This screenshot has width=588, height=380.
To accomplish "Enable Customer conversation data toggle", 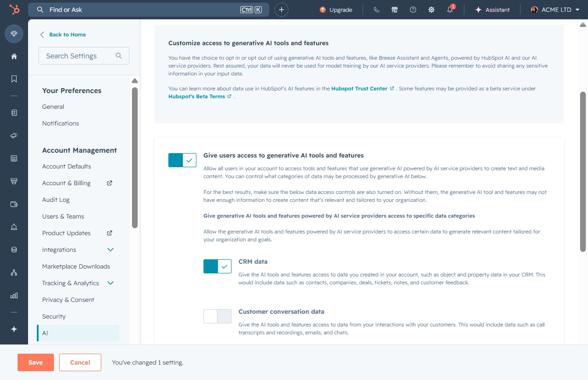I will (217, 316).
